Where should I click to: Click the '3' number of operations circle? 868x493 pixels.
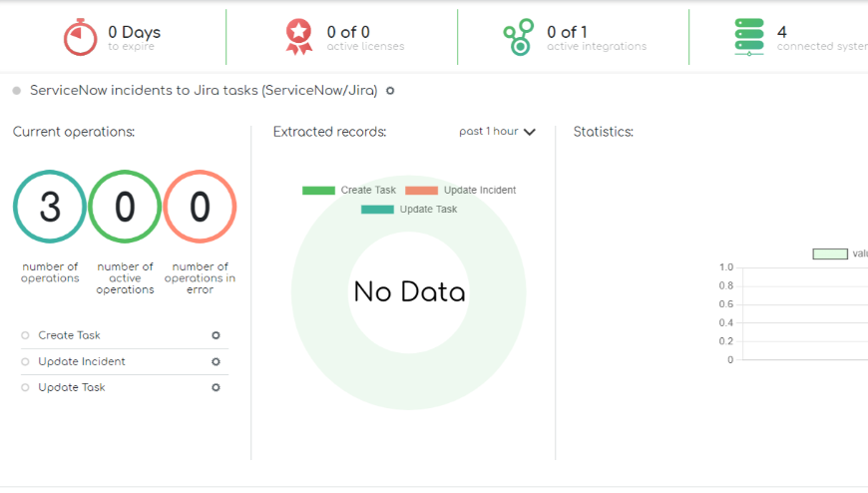click(50, 207)
